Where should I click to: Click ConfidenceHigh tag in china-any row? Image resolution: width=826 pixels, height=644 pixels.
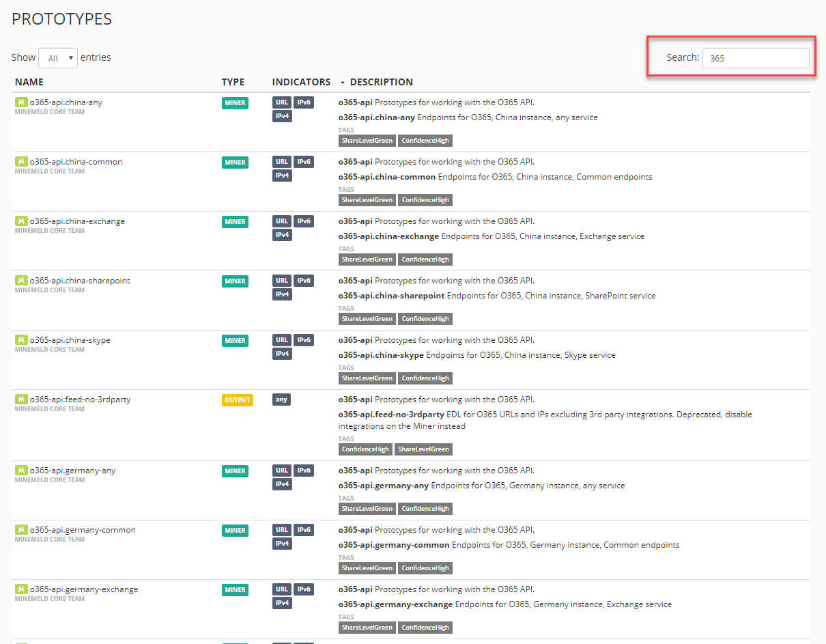point(425,141)
